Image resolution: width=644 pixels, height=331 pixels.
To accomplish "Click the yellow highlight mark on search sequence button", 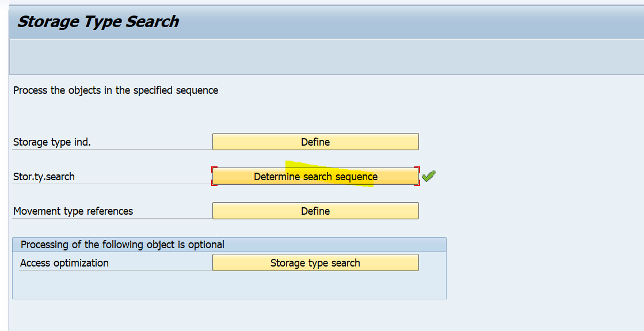I will pos(329,174).
